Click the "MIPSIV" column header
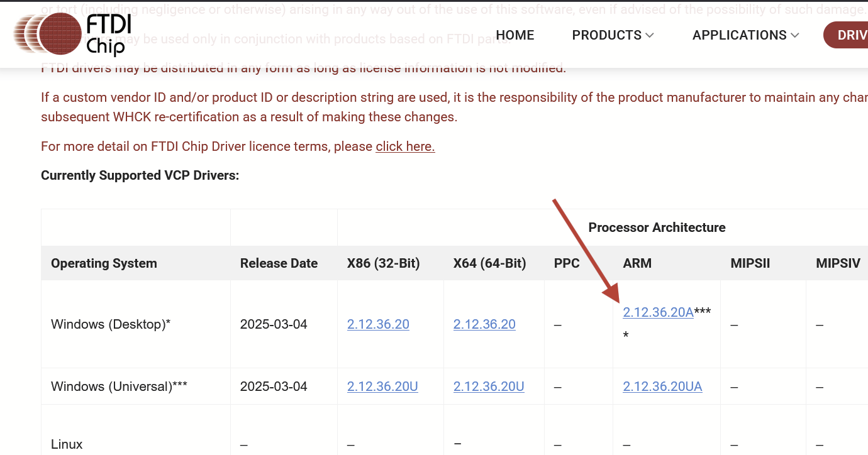The image size is (868, 455). [838, 263]
